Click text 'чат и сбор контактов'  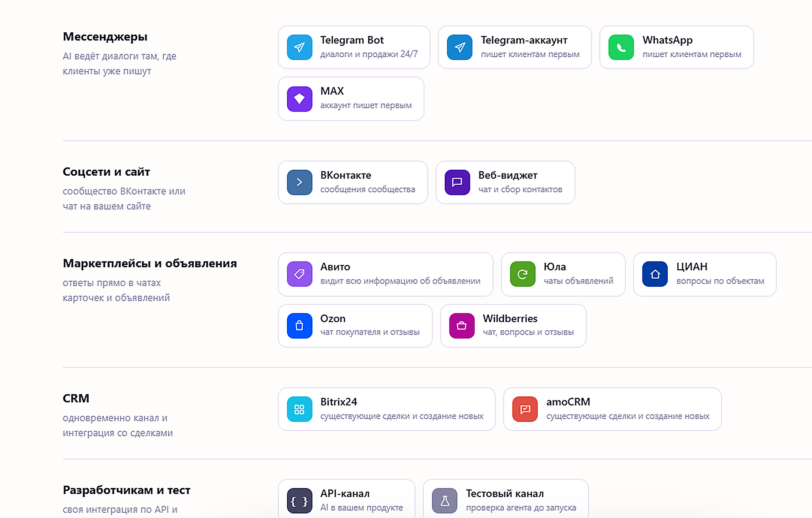(520, 190)
